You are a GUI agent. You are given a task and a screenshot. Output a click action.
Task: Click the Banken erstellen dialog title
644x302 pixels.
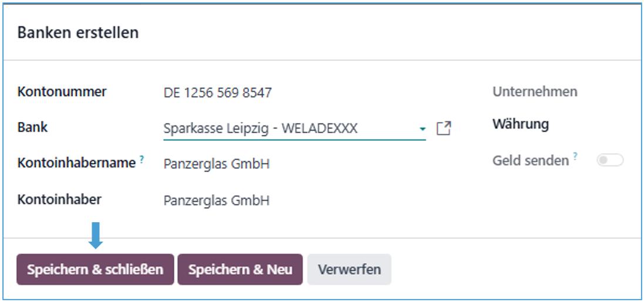pyautogui.click(x=78, y=33)
